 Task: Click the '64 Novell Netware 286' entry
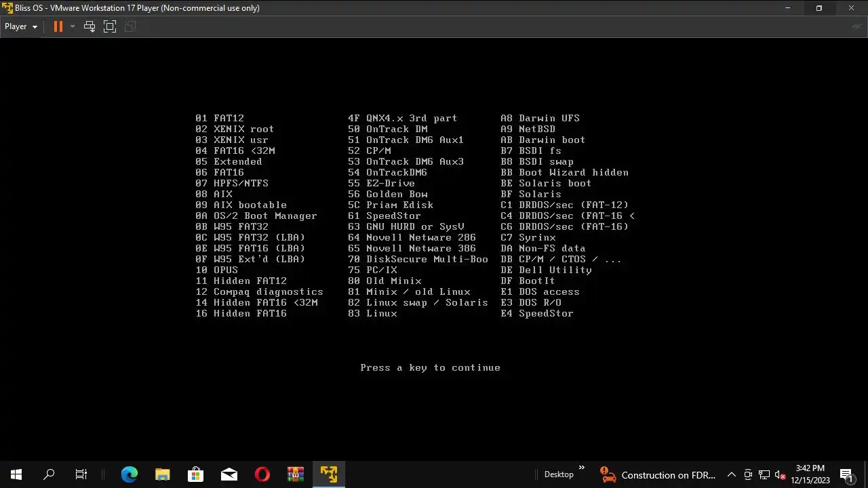pyautogui.click(x=412, y=237)
